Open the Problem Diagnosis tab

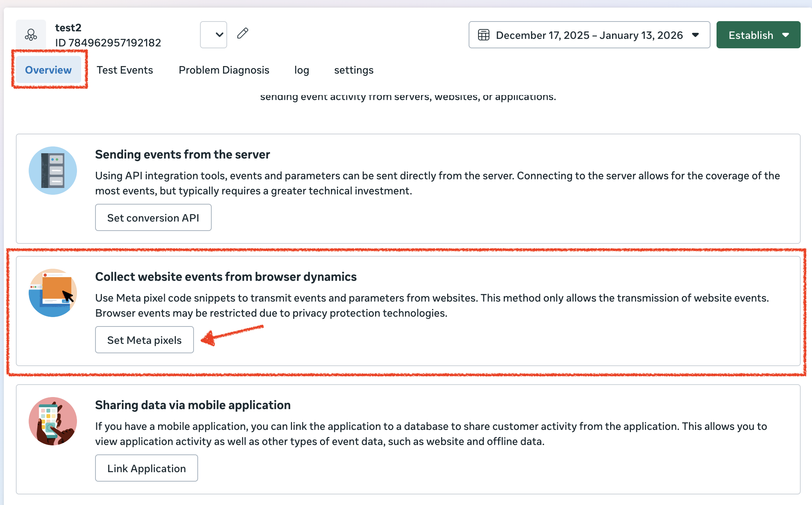pos(224,70)
